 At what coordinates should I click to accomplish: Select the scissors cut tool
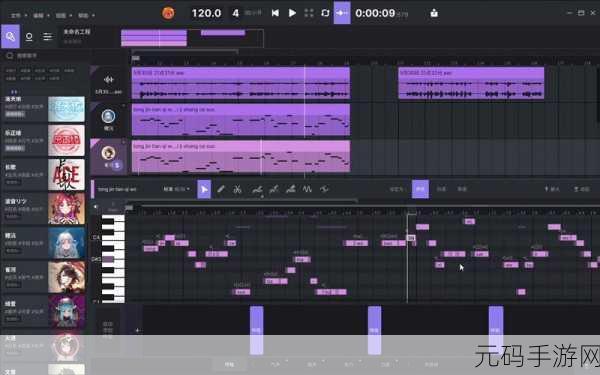click(x=237, y=189)
